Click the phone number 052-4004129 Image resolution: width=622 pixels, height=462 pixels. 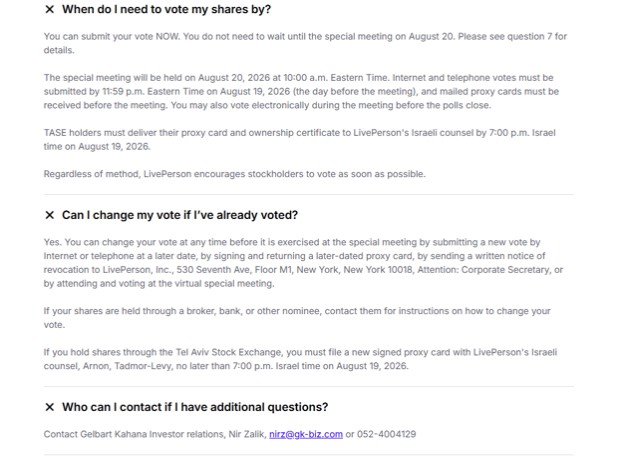click(386, 434)
